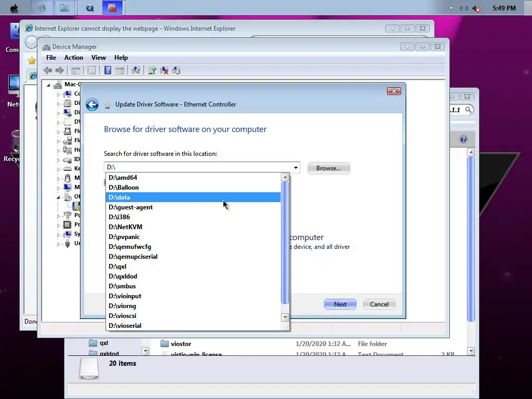Image resolution: width=532 pixels, height=399 pixels.
Task: Select D:\pvpanic from the list
Action: [x=193, y=237]
